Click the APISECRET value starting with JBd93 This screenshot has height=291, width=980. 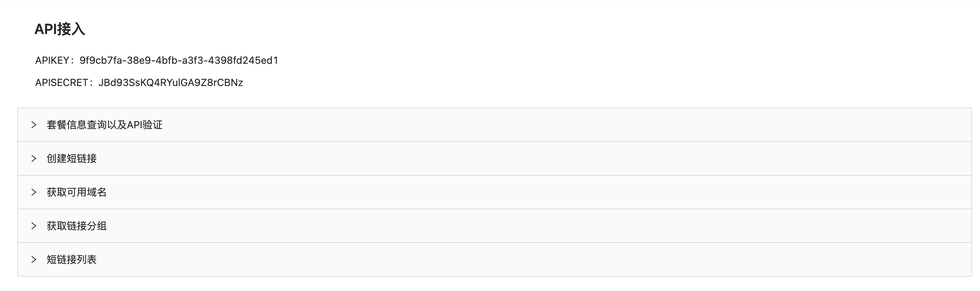tap(170, 82)
